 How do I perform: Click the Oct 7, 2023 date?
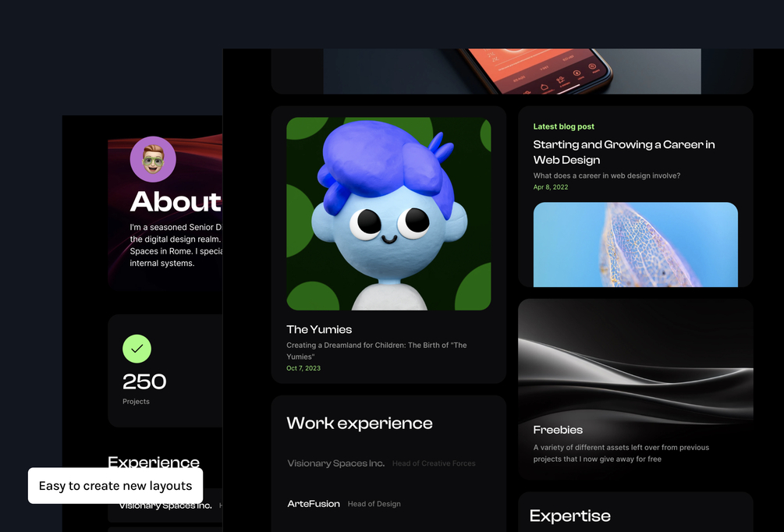click(x=303, y=368)
